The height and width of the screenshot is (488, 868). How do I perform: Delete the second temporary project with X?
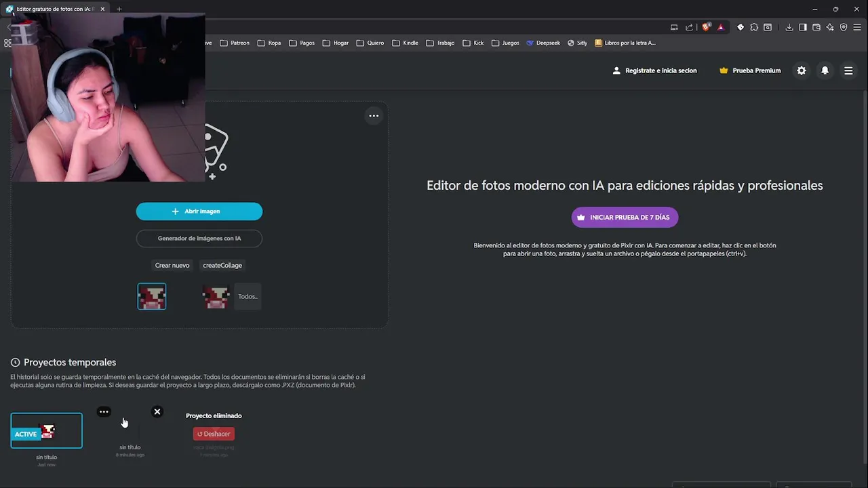click(x=157, y=411)
